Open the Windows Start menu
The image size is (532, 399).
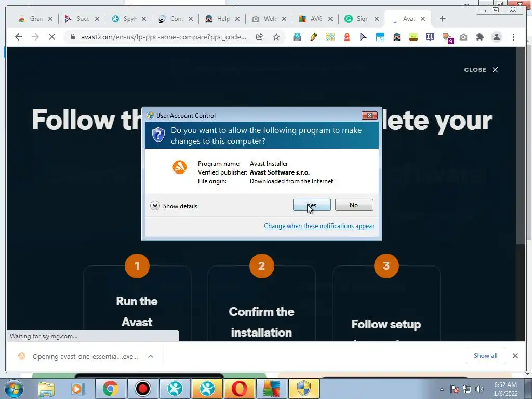pos(14,389)
